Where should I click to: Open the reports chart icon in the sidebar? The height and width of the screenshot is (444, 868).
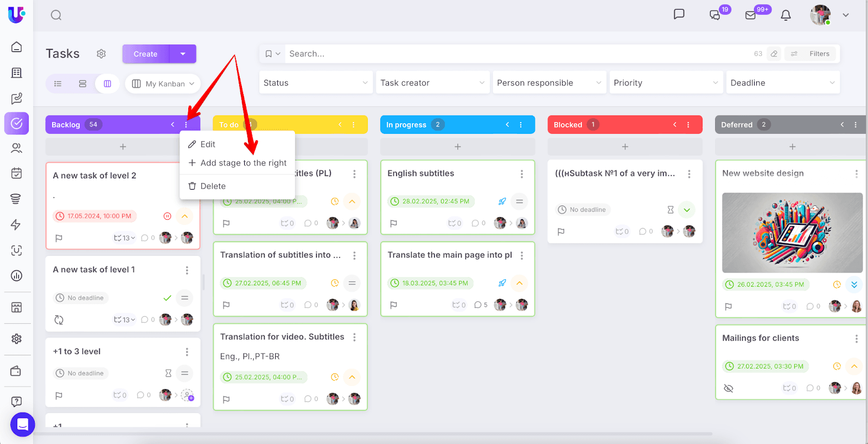pos(16,275)
